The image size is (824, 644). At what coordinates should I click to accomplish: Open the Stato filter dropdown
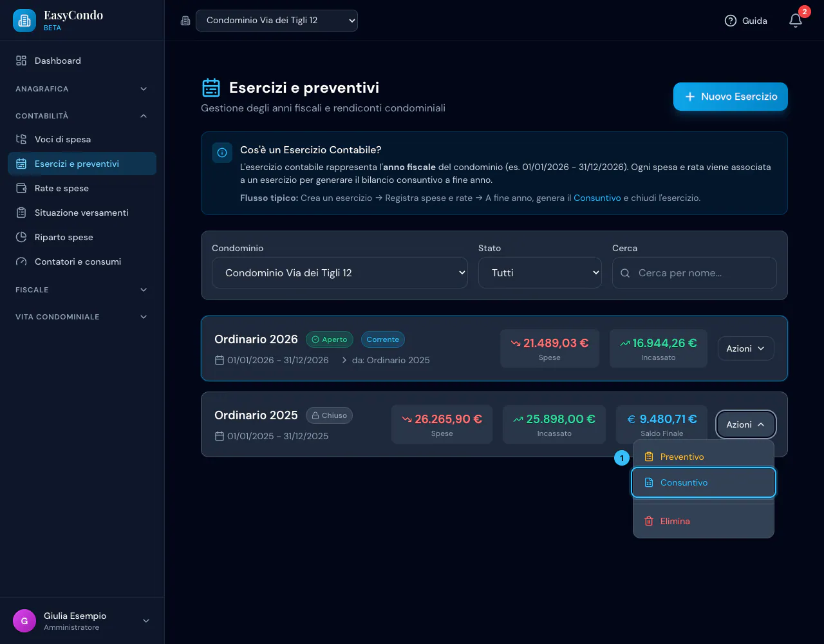click(540, 273)
